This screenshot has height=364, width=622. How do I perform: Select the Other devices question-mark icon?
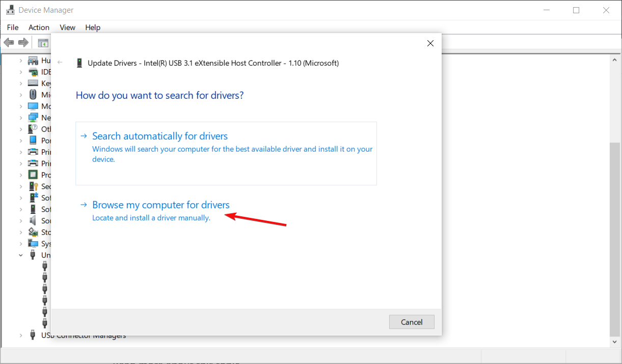(x=33, y=129)
